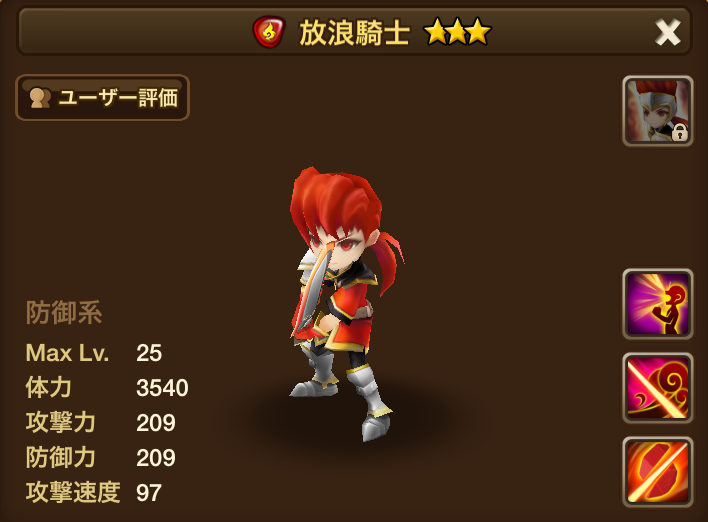Click the 防御力 stat label

pyautogui.click(x=61, y=457)
